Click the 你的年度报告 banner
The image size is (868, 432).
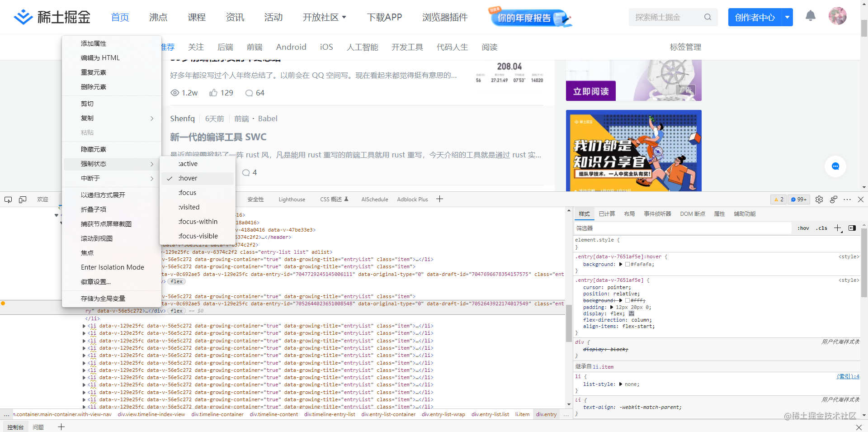[x=530, y=17]
